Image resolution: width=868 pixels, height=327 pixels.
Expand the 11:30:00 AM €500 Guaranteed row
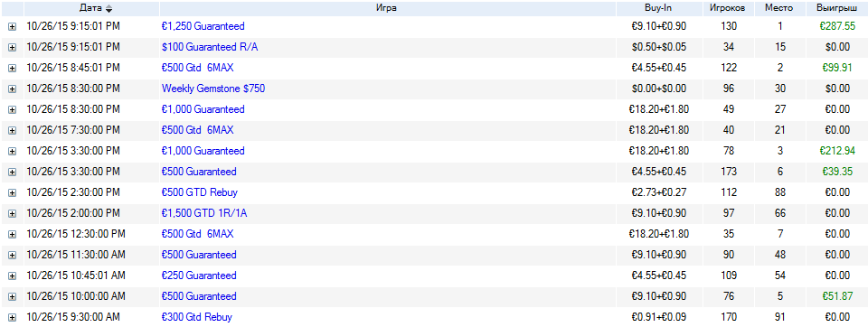12,255
